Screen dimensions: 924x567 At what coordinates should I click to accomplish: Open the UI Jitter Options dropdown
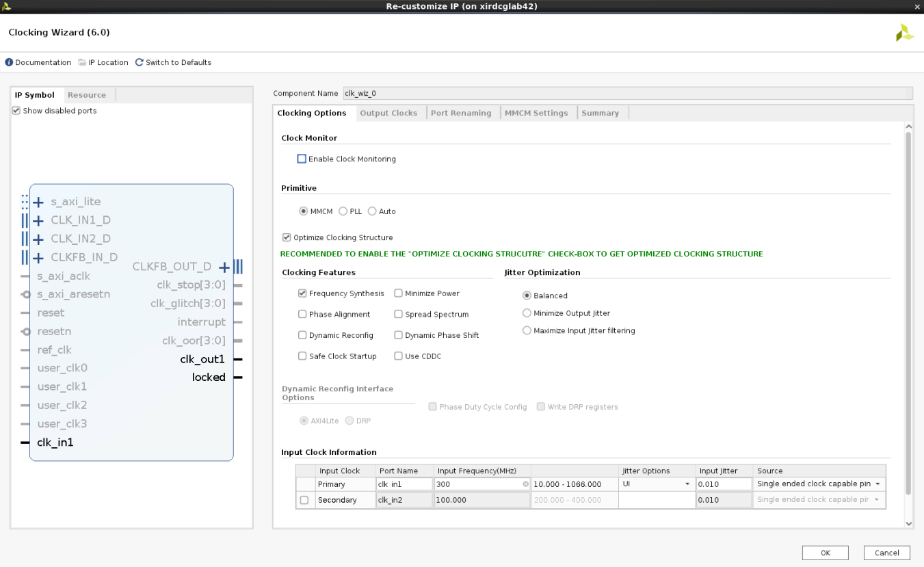click(x=657, y=484)
